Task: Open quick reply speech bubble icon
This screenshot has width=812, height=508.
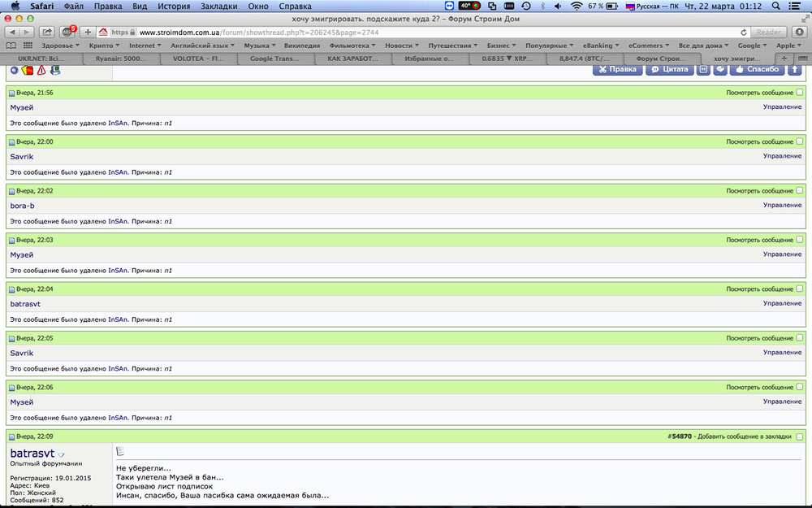Action: 720,69
